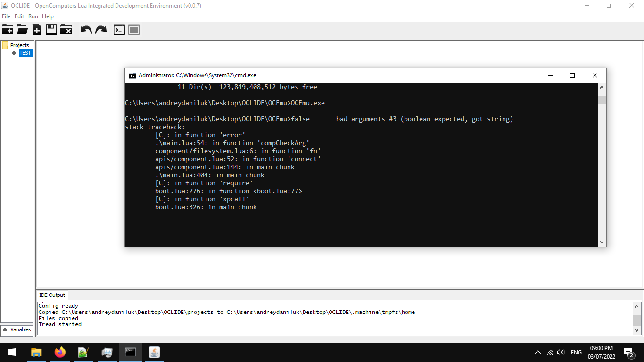644x362 pixels.
Task: Open the clock showing 09:00 PM
Action: pos(601,352)
